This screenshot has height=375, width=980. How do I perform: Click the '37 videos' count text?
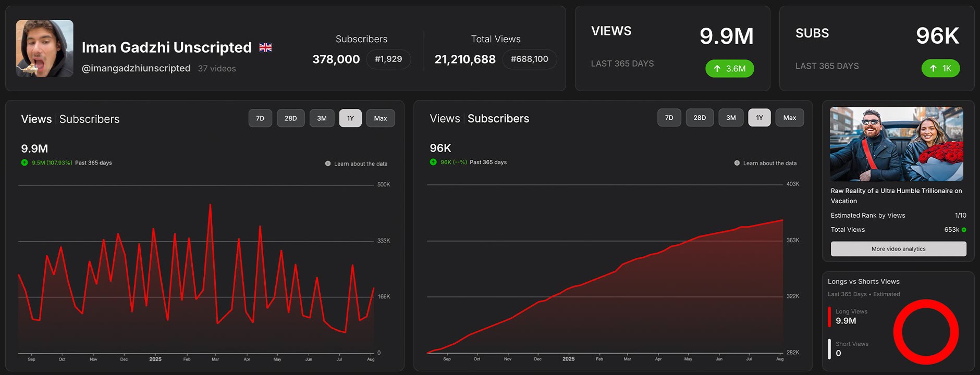click(x=217, y=69)
